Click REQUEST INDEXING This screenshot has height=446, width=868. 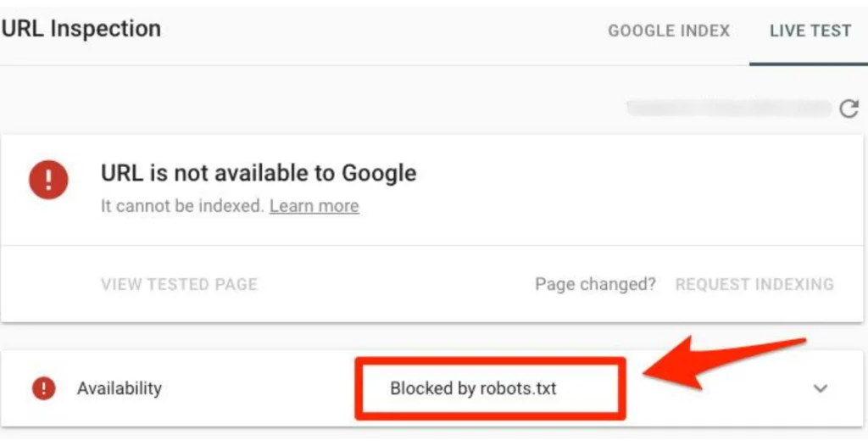click(x=754, y=284)
